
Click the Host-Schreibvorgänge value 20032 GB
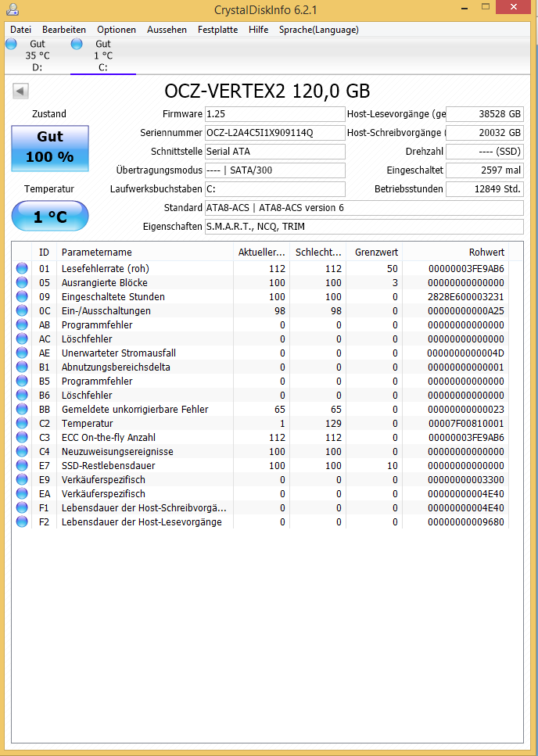tap(485, 133)
